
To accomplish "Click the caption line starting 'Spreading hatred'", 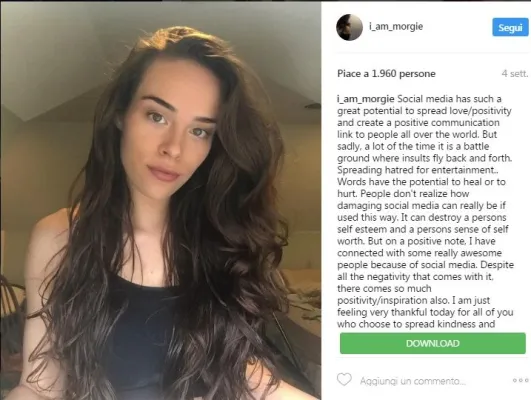I will (x=418, y=170).
